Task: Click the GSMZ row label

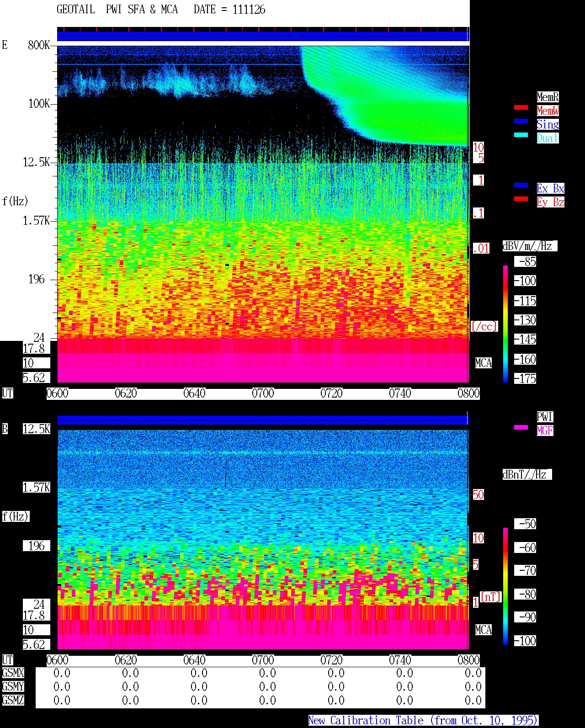Action: [x=13, y=700]
